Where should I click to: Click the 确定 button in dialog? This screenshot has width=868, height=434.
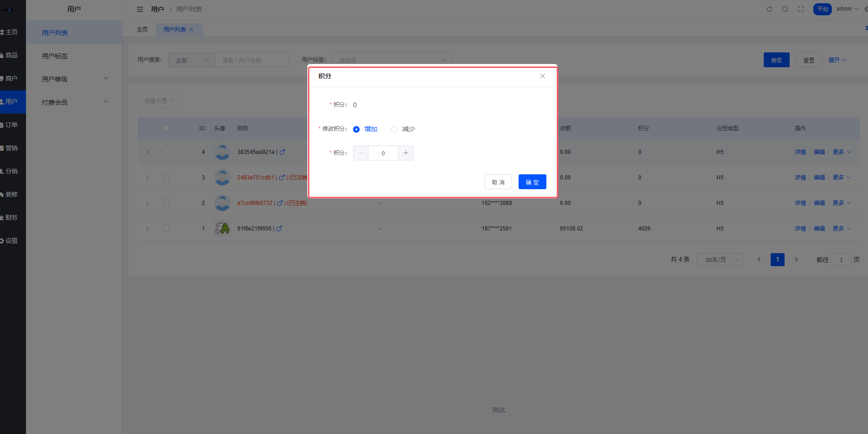tap(532, 182)
